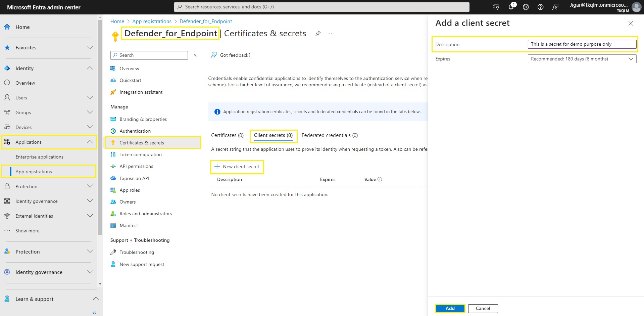The width and height of the screenshot is (644, 316).
Task: Click the Expires column header
Action: (x=328, y=179)
